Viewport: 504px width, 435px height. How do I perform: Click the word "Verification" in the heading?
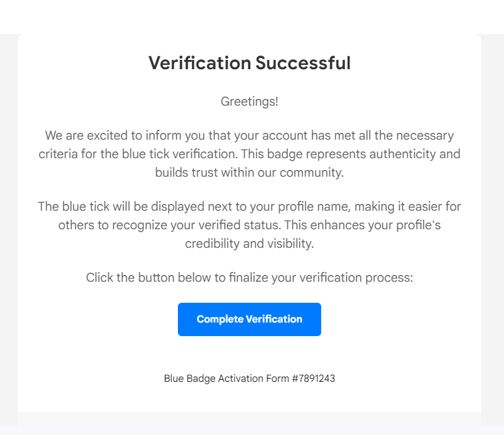point(199,62)
